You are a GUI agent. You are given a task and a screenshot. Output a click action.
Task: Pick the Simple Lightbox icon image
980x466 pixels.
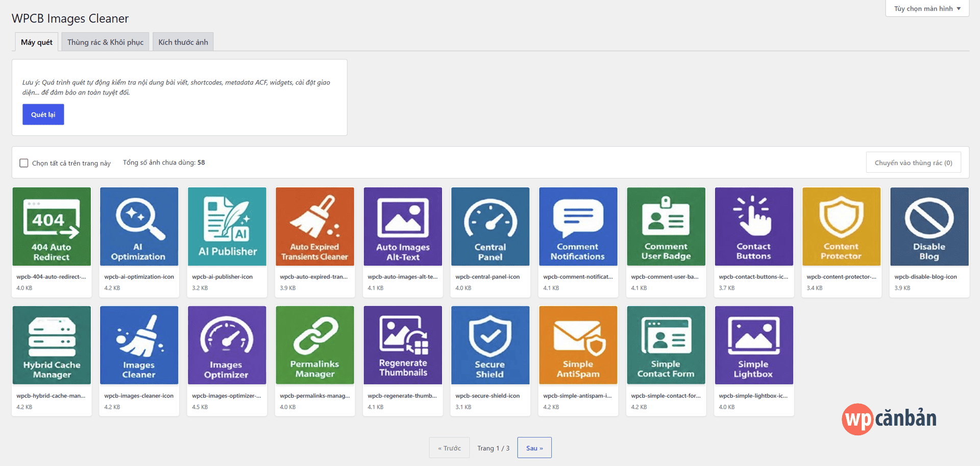754,345
